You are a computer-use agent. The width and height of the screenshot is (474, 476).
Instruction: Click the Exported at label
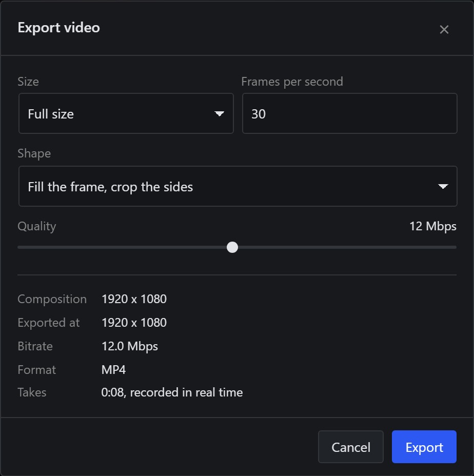[x=49, y=323]
